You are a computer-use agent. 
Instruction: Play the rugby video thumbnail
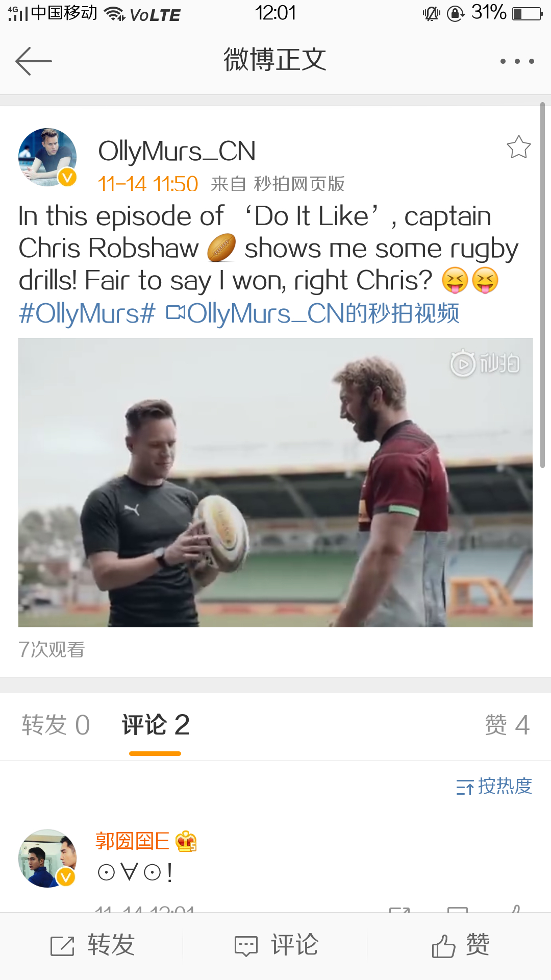(x=275, y=482)
